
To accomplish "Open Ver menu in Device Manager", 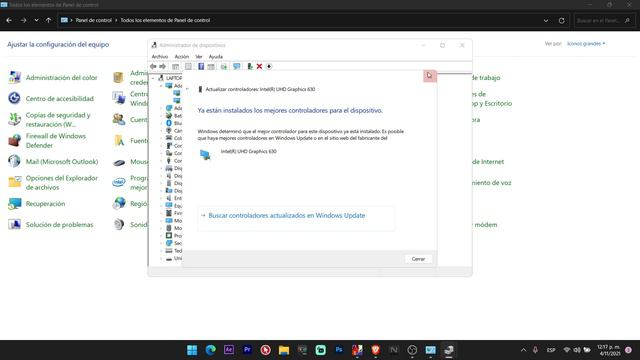I will (199, 57).
